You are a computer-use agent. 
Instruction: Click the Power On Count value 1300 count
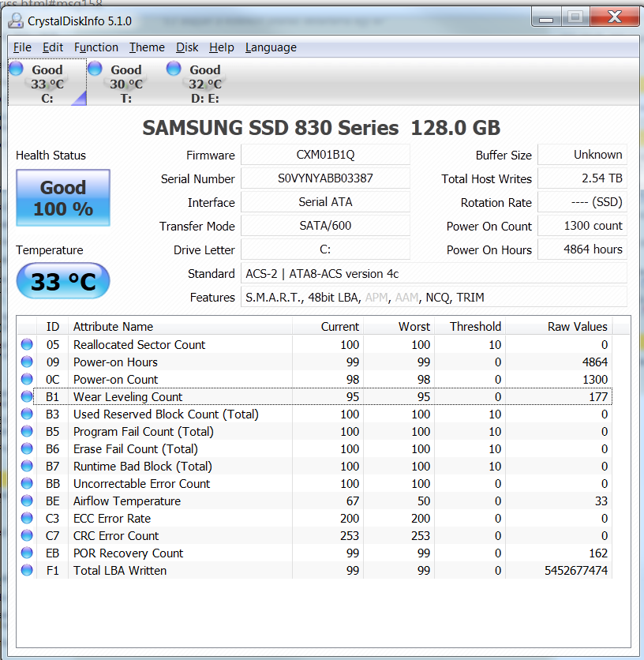[x=582, y=226]
